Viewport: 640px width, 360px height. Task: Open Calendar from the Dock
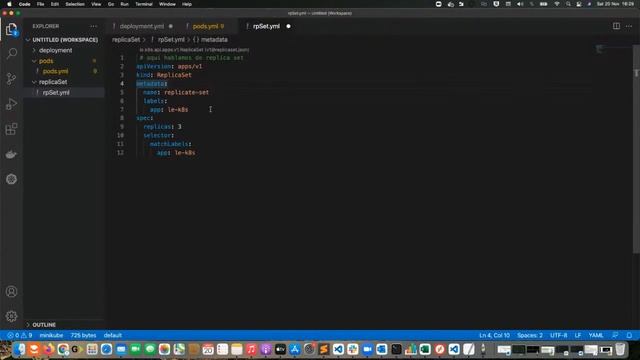click(x=208, y=349)
